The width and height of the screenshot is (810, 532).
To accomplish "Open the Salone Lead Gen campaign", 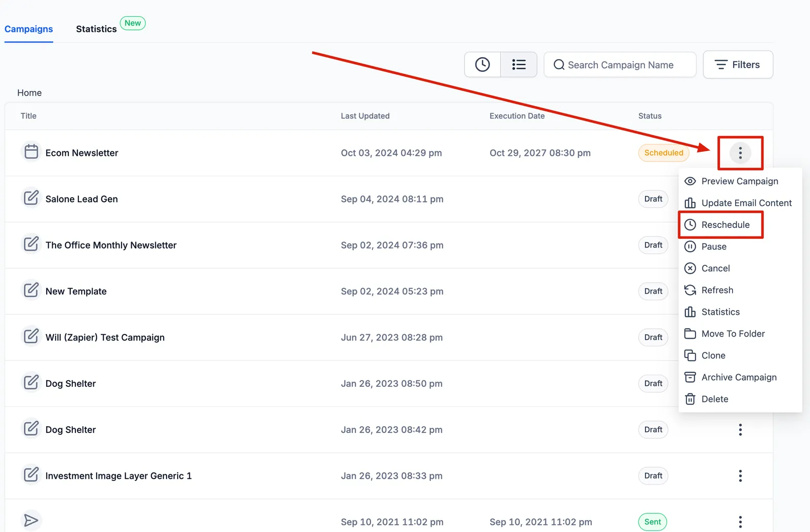I will pyautogui.click(x=82, y=199).
